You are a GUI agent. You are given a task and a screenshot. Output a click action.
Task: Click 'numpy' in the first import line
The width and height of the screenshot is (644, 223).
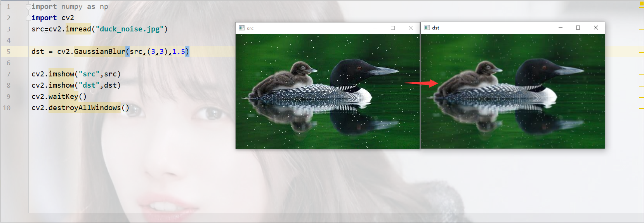click(x=72, y=7)
